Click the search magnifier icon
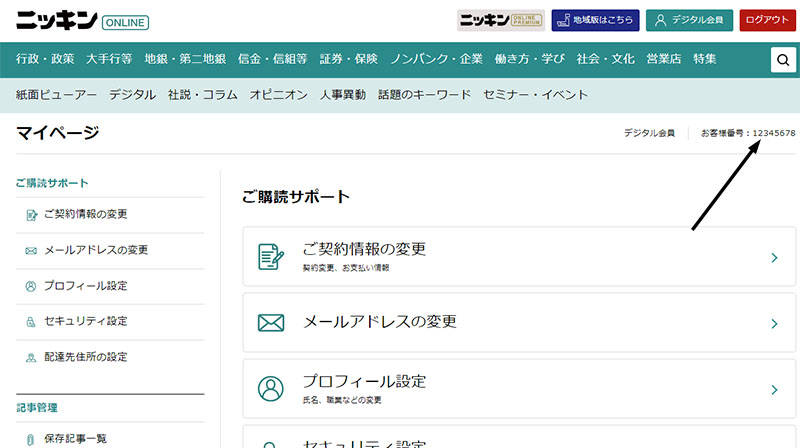Viewport: 800px width, 448px height. click(783, 60)
